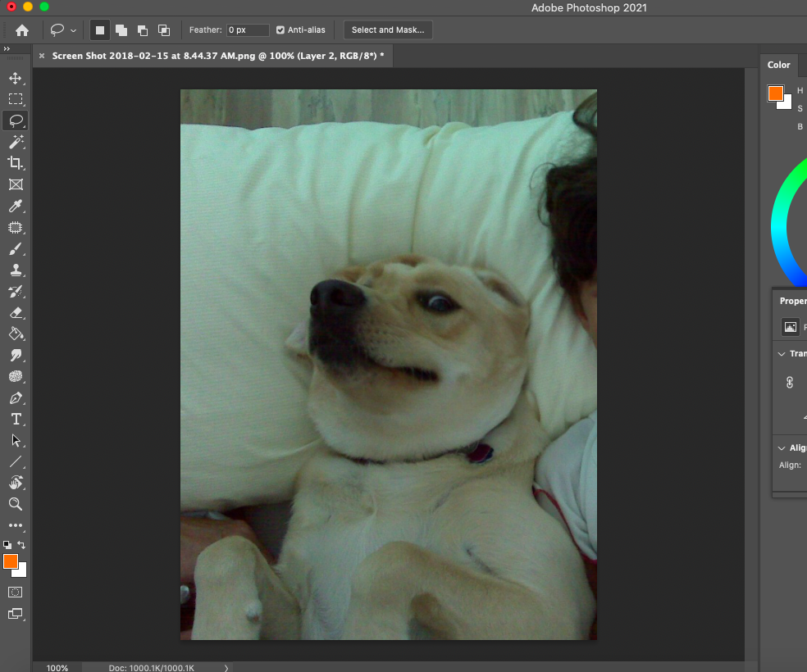Viewport: 807px width, 672px height.
Task: Select the Move tool
Action: 16,79
